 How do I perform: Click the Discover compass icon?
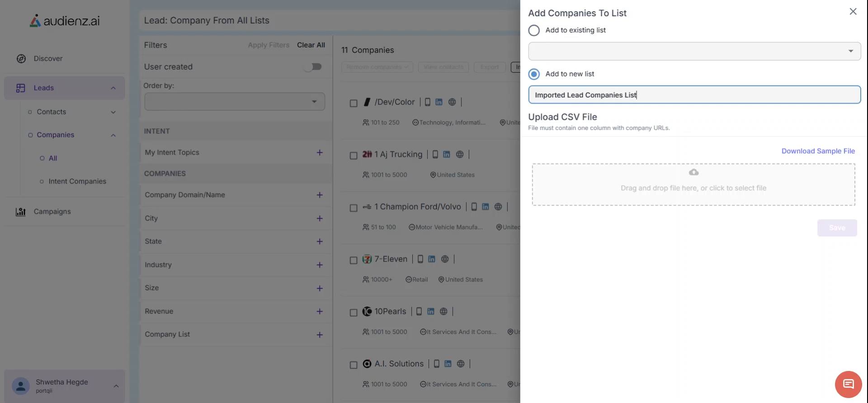point(21,59)
